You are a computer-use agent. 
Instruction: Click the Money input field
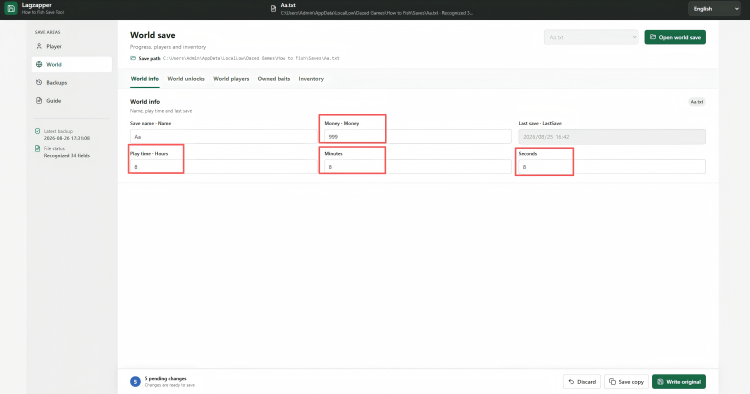click(x=418, y=137)
